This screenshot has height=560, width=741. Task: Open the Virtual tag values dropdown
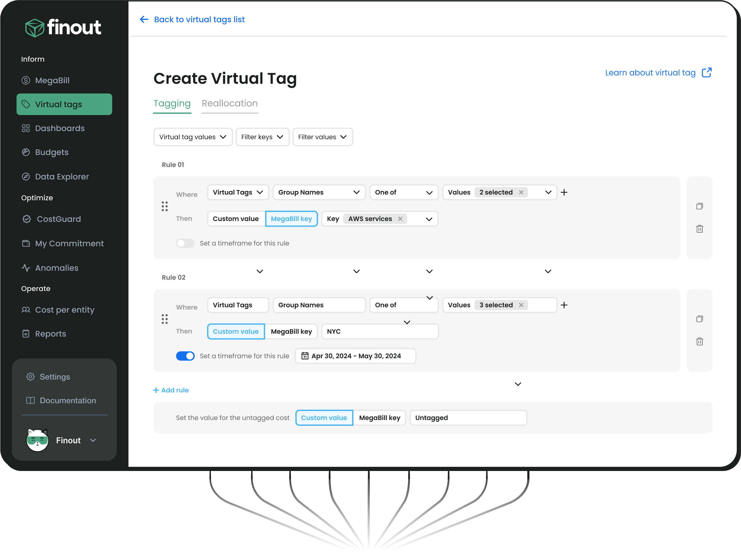pos(193,137)
